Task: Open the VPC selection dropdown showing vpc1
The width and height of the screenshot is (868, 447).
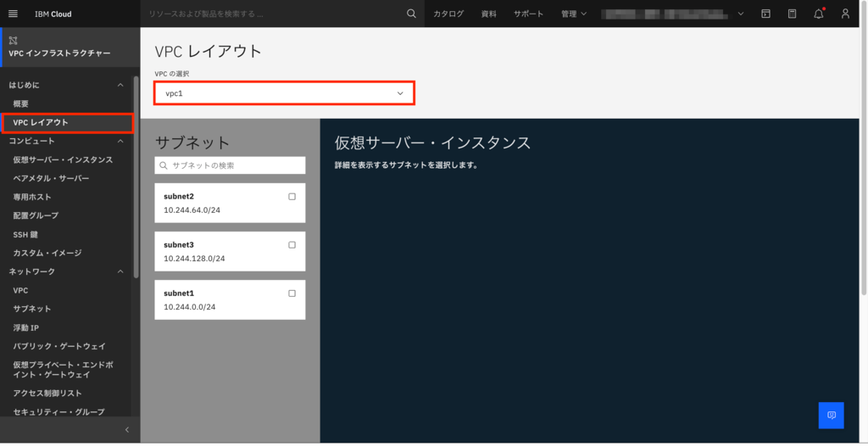Action: coord(284,93)
